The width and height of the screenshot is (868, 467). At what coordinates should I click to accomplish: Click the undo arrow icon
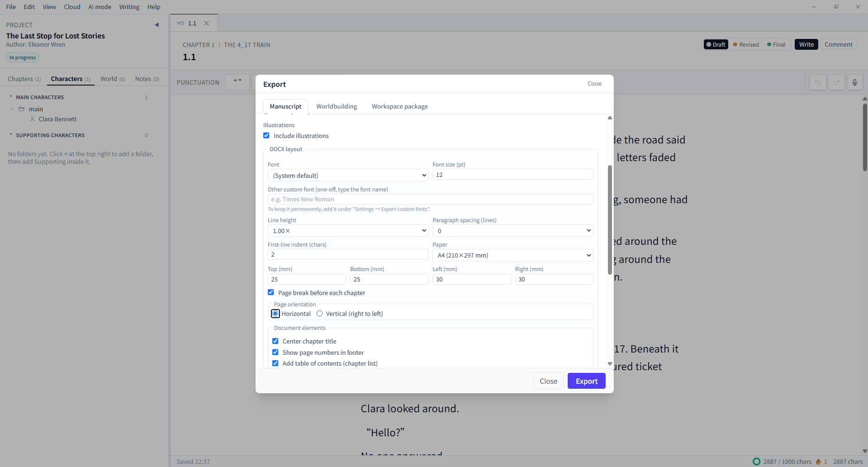tap(818, 82)
